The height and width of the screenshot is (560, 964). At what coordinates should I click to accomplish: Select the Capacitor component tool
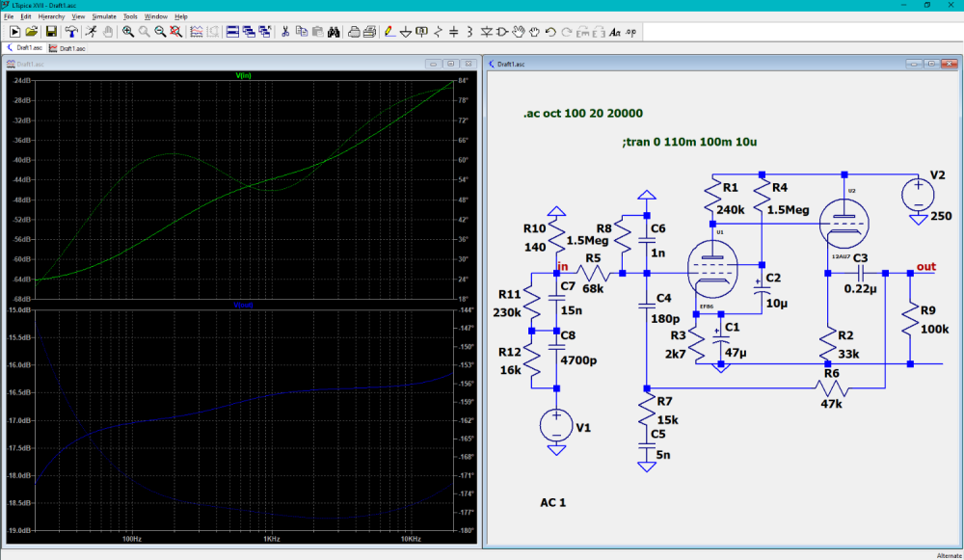455,32
